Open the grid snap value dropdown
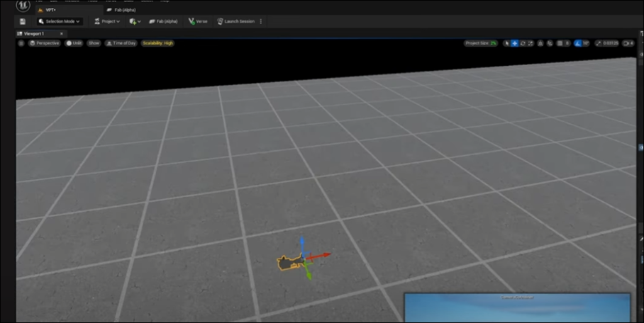This screenshot has height=323, width=644. coord(567,43)
